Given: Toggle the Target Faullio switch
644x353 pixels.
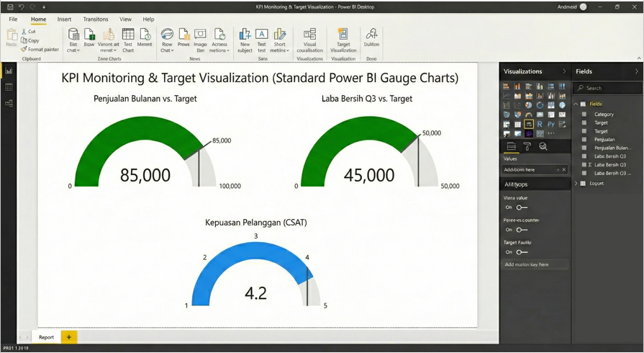Looking at the screenshot, I should pyautogui.click(x=522, y=252).
